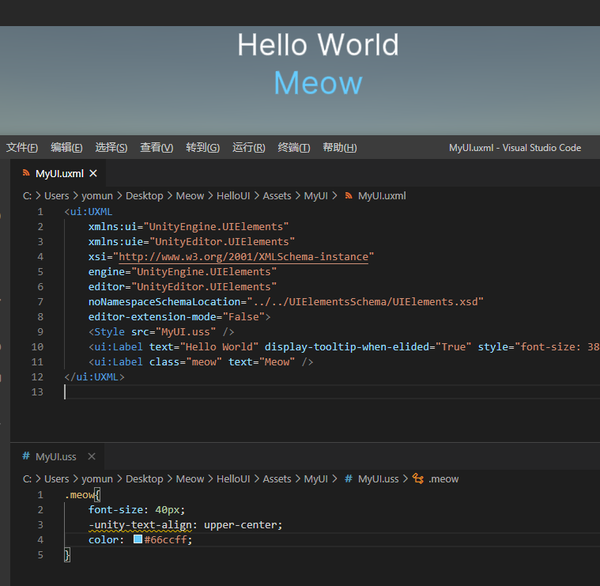Expand the MyUI.uxml file breadcrumb item
The image size is (600, 586).
[381, 196]
